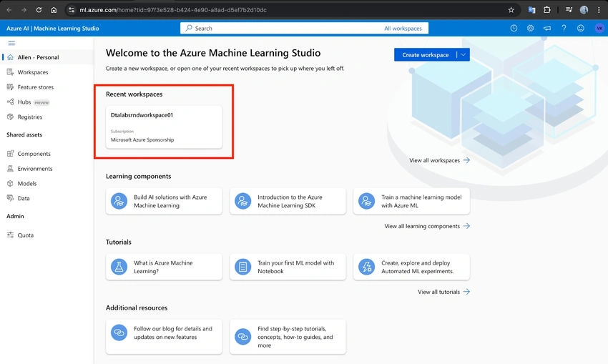Open the help question mark icon
608x364 pixels.
564,29
